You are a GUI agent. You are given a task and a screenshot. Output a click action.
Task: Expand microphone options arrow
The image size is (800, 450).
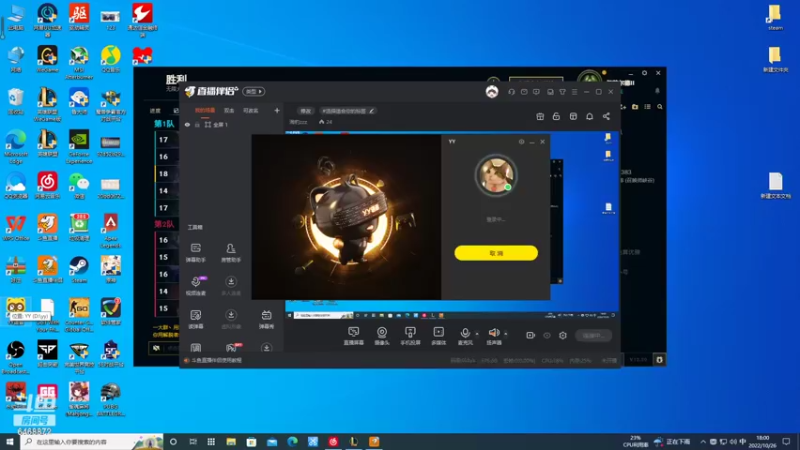(477, 334)
